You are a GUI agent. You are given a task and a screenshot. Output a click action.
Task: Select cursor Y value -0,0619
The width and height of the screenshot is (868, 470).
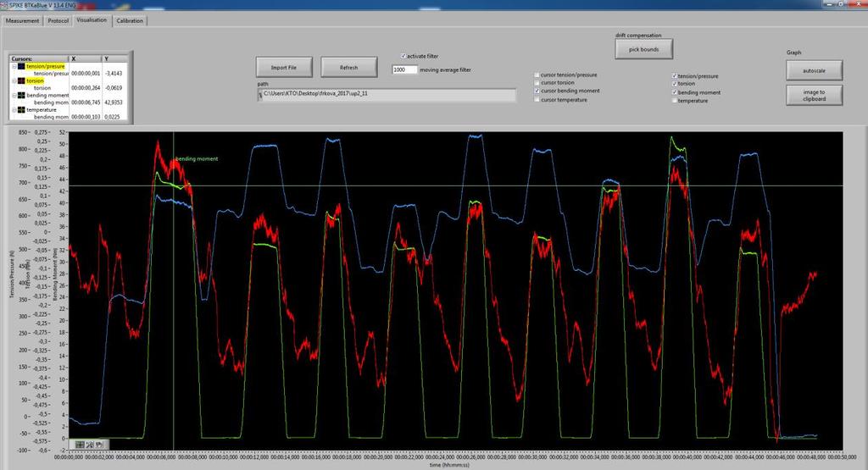tap(114, 88)
